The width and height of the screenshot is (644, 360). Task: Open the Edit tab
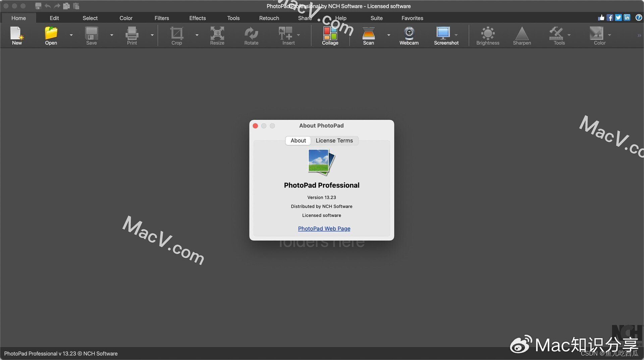click(x=54, y=18)
